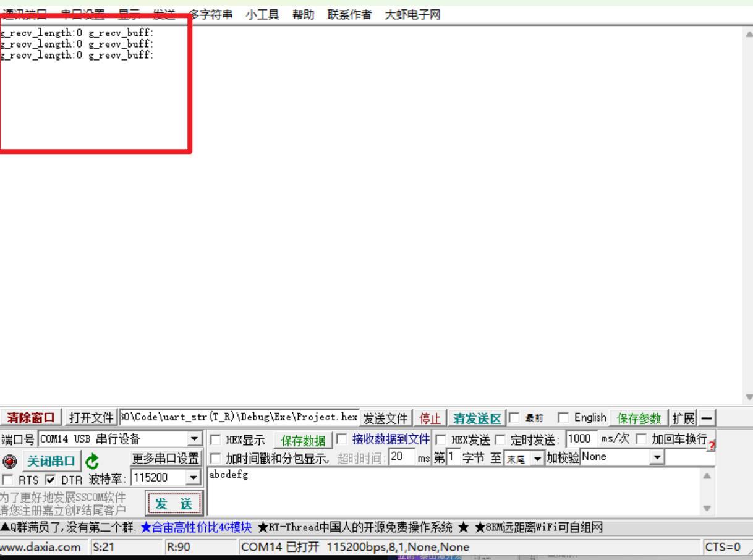Toggle the 定时发送 timed send checkbox
Viewport: 753px width, 560px height.
pyautogui.click(x=503, y=440)
